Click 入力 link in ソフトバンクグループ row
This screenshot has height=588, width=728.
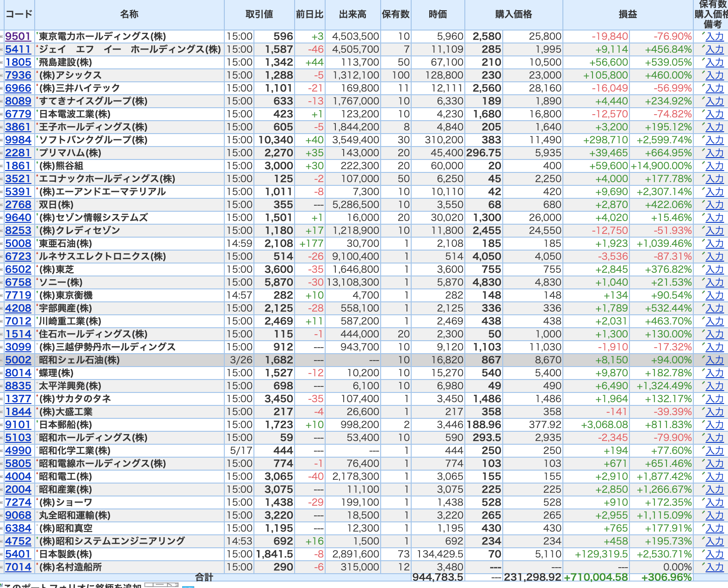click(715, 140)
